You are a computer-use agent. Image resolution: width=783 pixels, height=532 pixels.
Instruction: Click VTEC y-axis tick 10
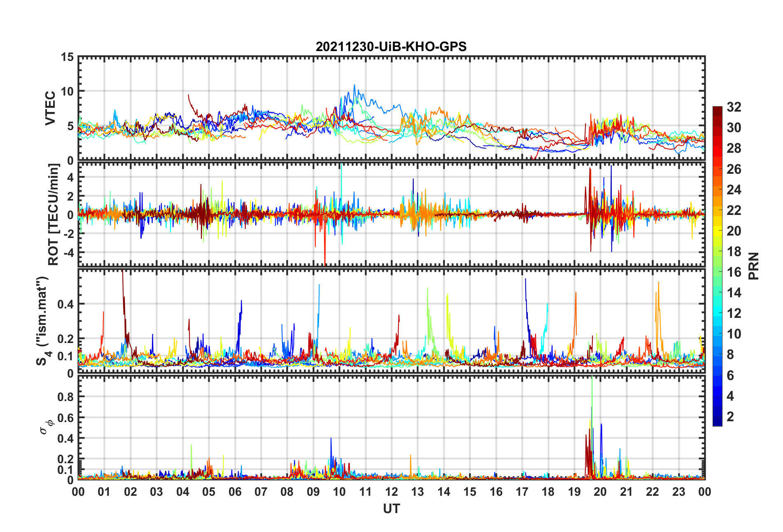tap(68, 91)
